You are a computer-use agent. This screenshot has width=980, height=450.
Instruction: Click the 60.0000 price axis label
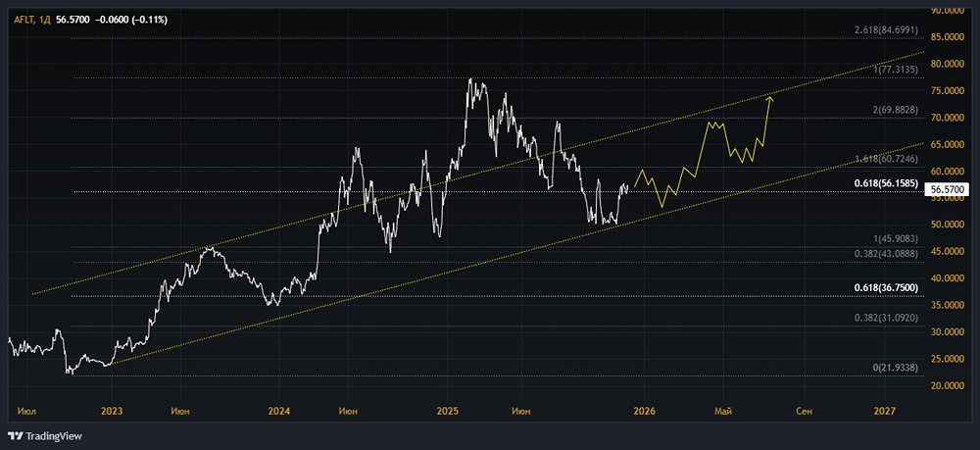point(948,172)
